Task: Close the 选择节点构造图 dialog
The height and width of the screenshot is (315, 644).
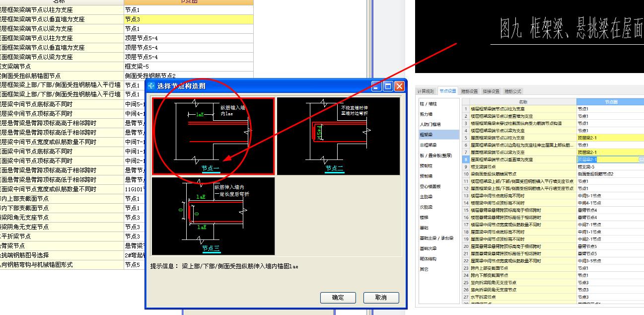Action: coord(399,86)
